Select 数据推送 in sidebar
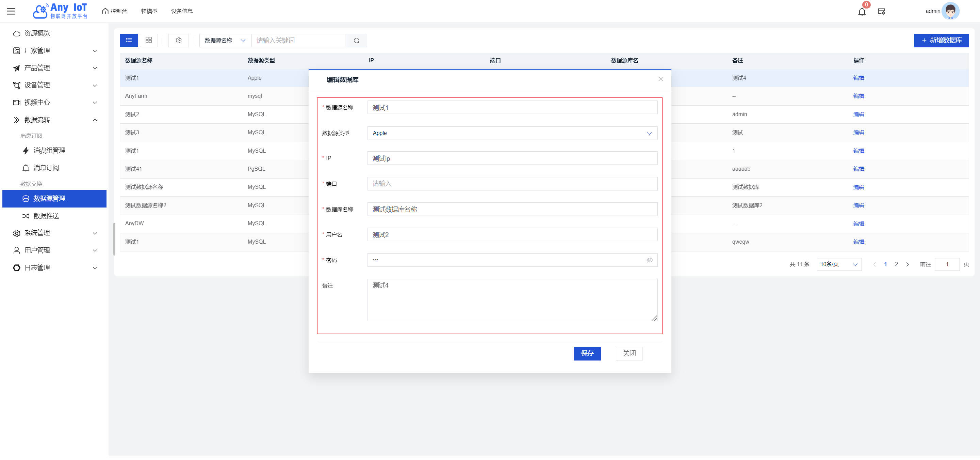This screenshot has height=460, width=980. pyautogui.click(x=46, y=216)
